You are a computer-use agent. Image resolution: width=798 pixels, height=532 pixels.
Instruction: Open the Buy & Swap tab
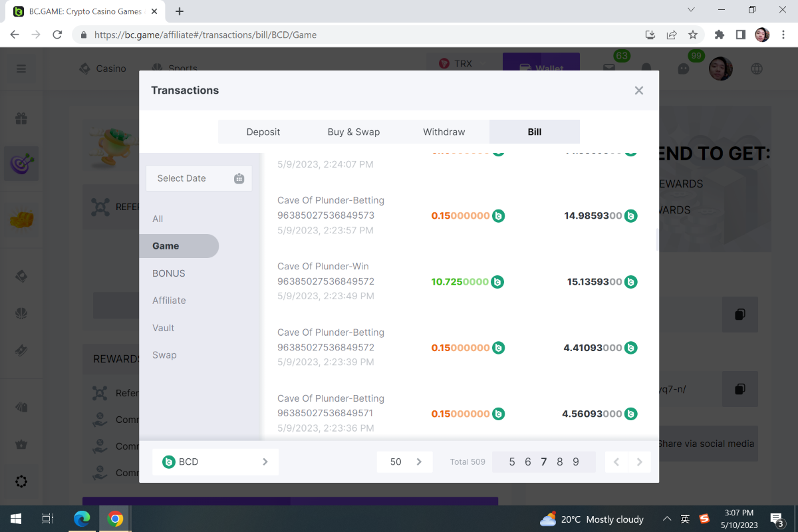pyautogui.click(x=353, y=132)
